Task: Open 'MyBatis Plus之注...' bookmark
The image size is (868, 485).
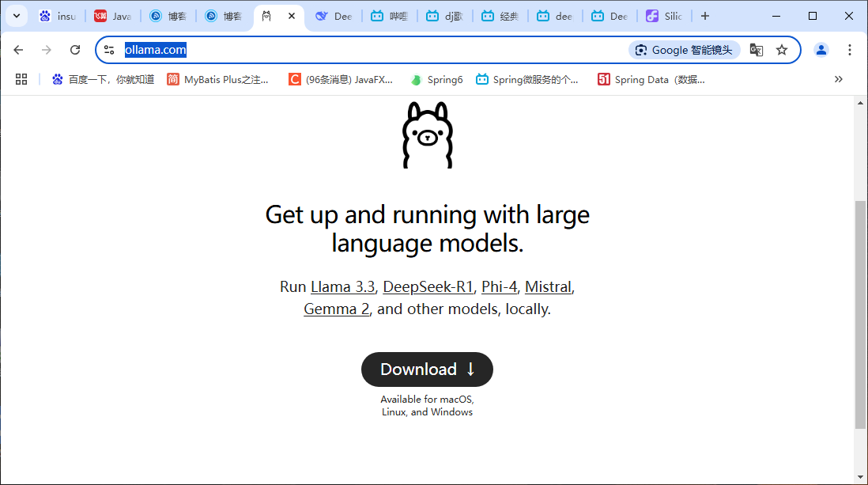Action: click(217, 79)
